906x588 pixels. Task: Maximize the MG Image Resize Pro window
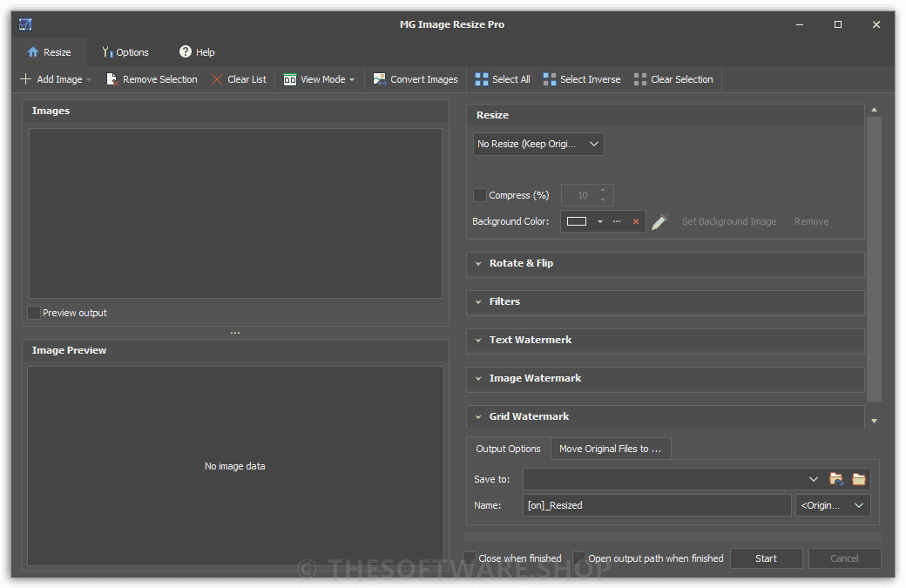[x=838, y=24]
